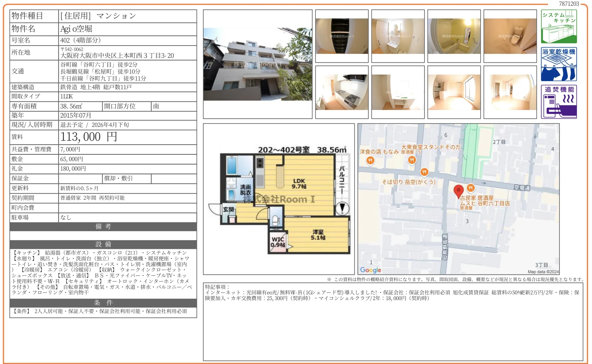Select the rent amount 113,000円

[x=89, y=137]
